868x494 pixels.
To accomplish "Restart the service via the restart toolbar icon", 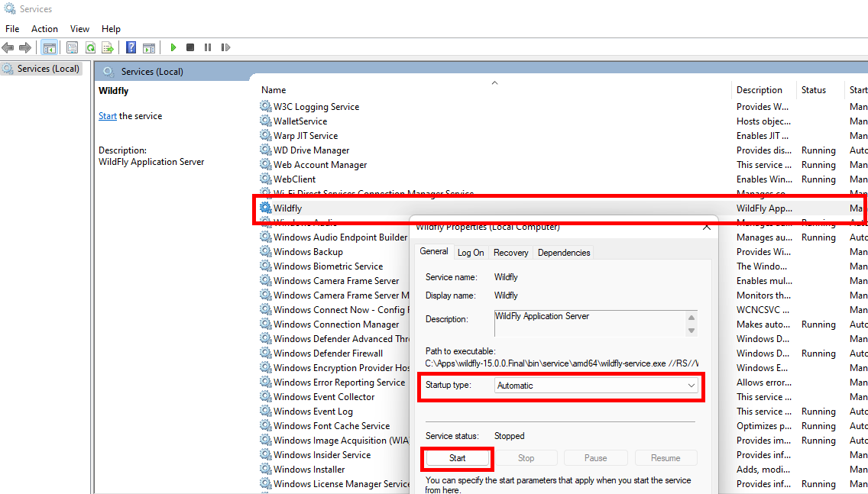I will [225, 47].
